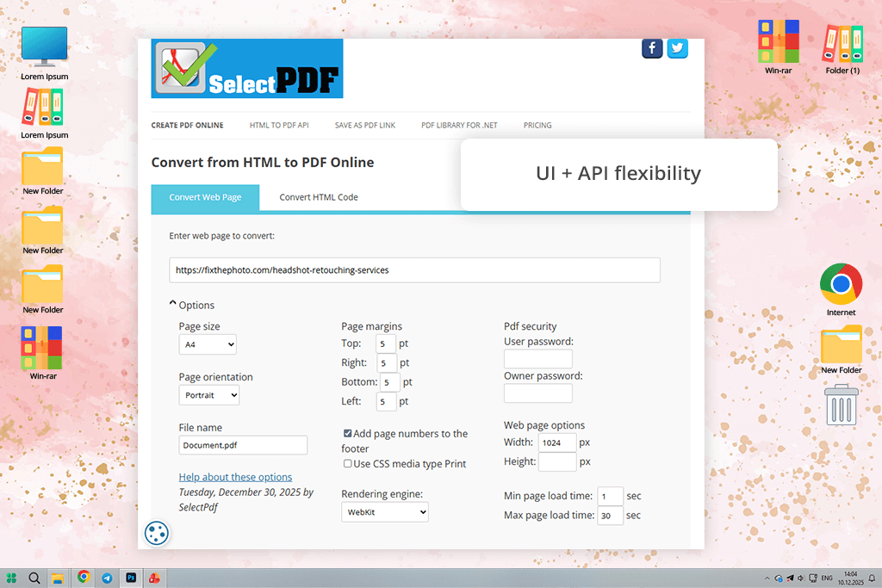Follow the Help about these options link
Screen dimensions: 882x588
[235, 477]
